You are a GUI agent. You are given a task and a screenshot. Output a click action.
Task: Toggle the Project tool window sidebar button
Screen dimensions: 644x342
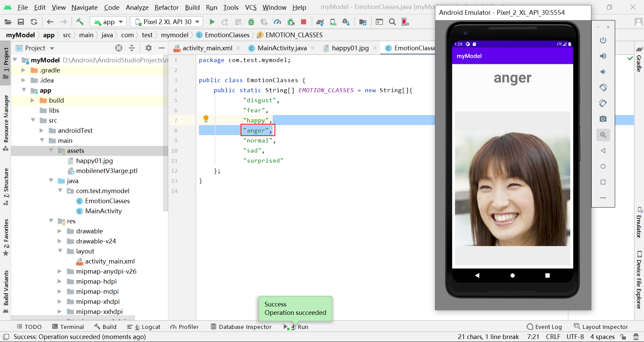pyautogui.click(x=6, y=63)
